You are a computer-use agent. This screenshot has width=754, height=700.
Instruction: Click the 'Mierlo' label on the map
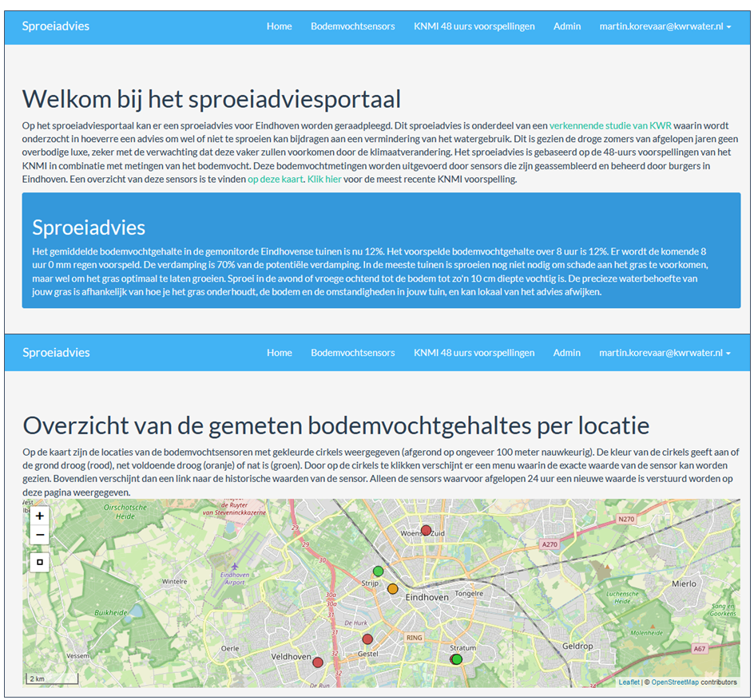point(684,583)
